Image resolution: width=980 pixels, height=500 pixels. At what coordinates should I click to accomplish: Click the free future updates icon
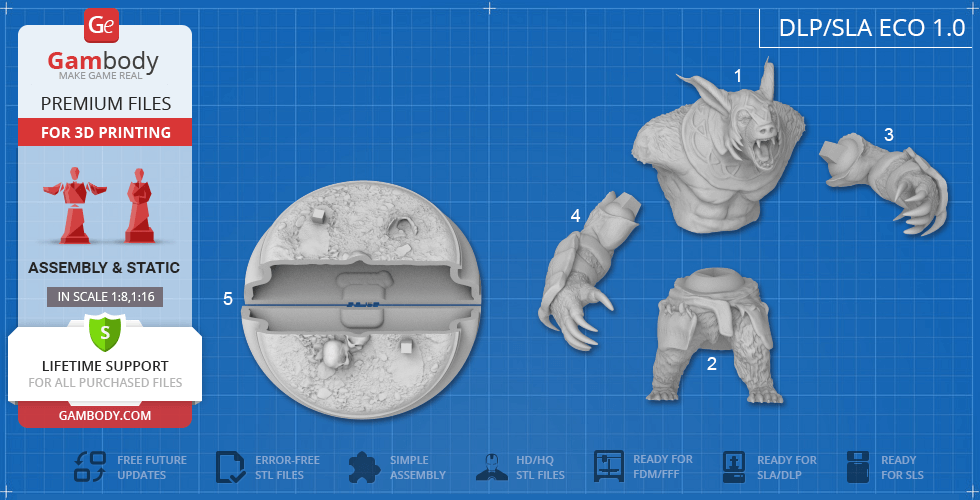point(90,467)
